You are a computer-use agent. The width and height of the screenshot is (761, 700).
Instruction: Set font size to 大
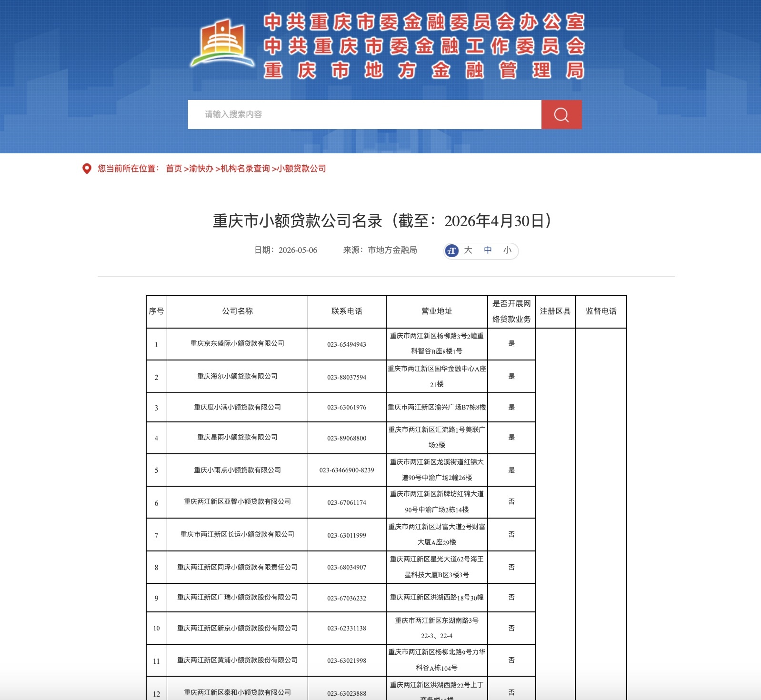point(468,250)
